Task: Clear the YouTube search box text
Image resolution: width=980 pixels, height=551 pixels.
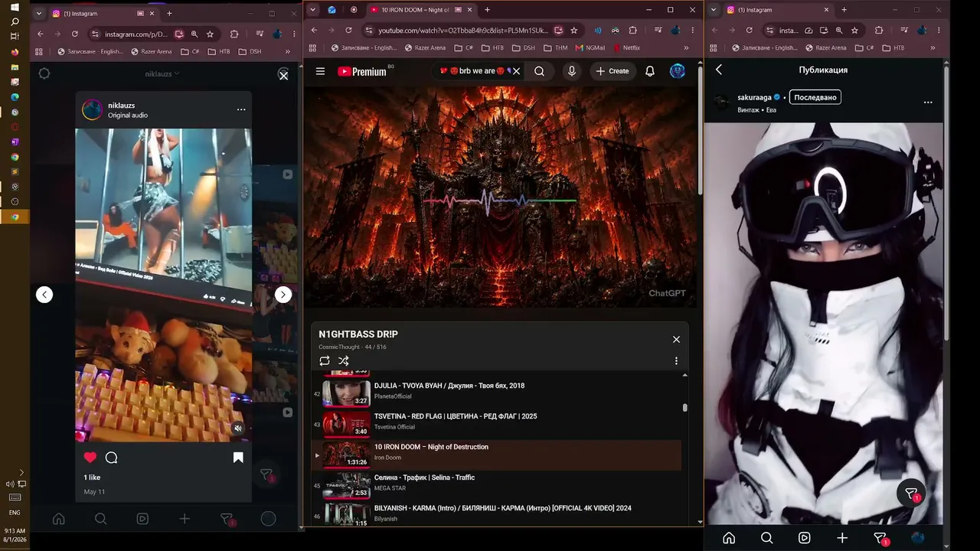Action: 516,71
